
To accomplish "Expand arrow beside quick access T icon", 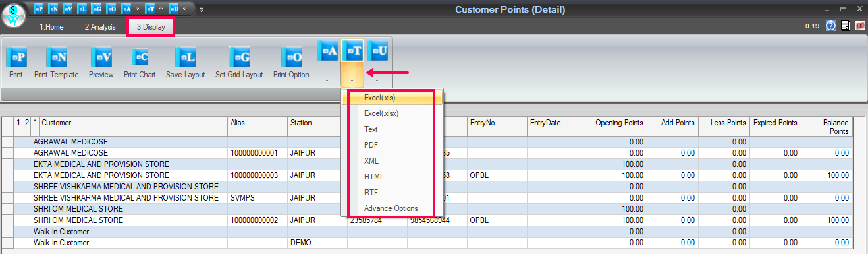I will (x=161, y=9).
